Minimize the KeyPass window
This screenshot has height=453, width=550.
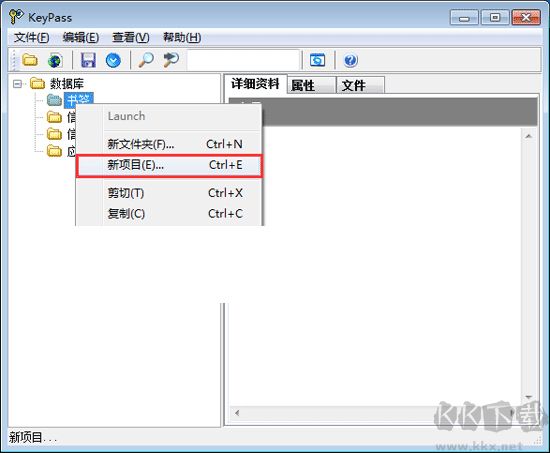tap(464, 18)
